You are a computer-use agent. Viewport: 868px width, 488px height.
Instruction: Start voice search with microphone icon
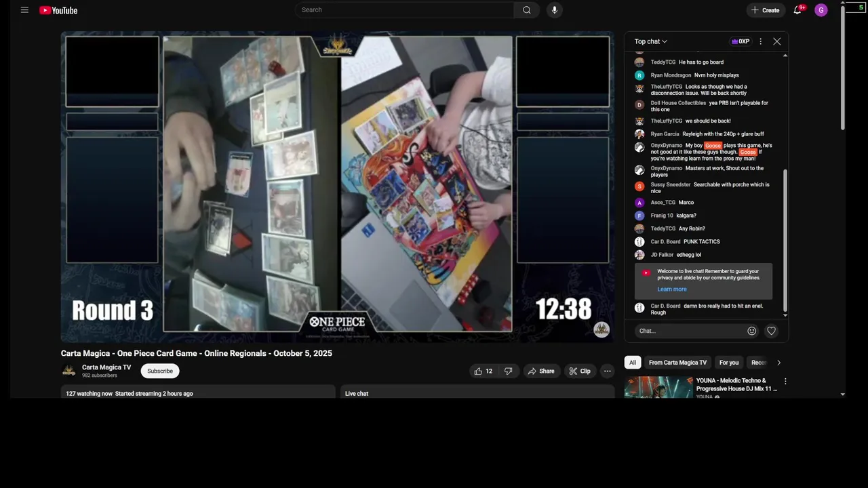pyautogui.click(x=555, y=10)
